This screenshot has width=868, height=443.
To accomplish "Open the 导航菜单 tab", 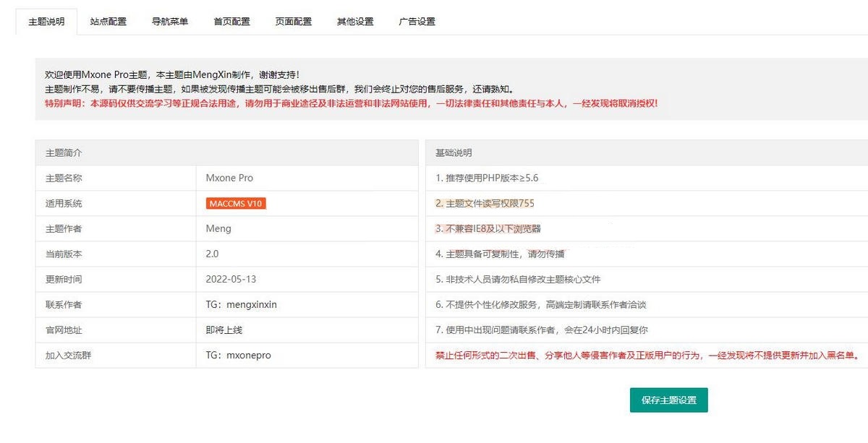I will pyautogui.click(x=170, y=22).
